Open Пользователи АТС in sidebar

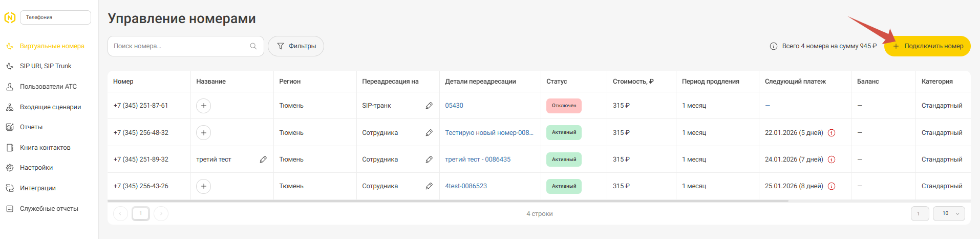(48, 87)
